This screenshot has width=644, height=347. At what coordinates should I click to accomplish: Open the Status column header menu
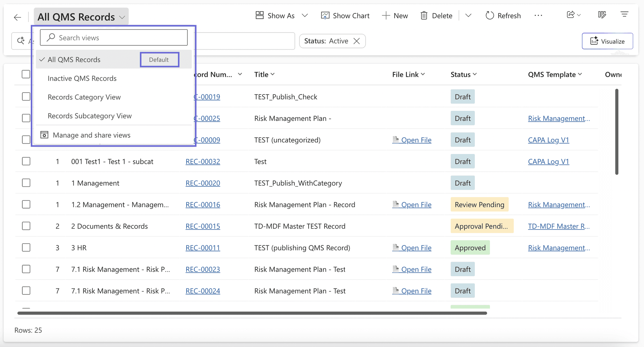(x=475, y=74)
